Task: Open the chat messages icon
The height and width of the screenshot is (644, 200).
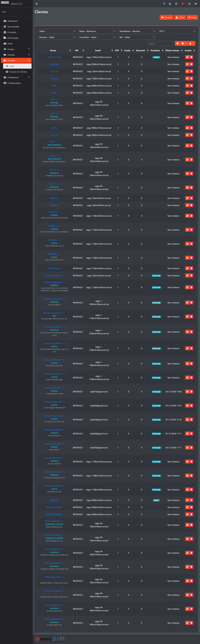Action: tap(189, 4)
